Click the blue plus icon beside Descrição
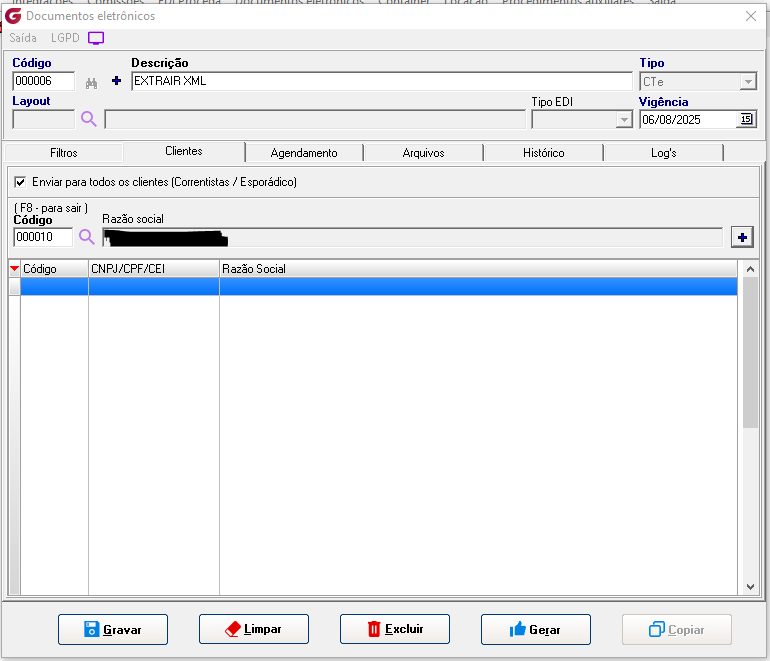 tap(116, 81)
